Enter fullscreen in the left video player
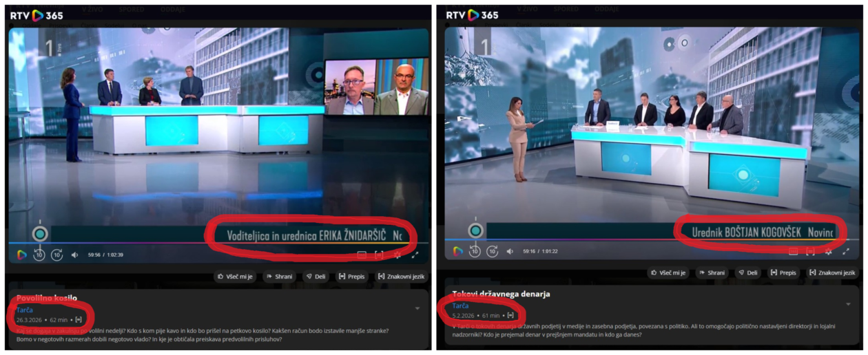 coord(415,255)
